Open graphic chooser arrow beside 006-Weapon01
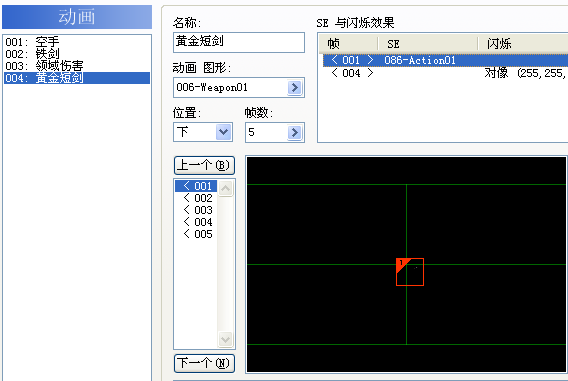 click(x=295, y=87)
